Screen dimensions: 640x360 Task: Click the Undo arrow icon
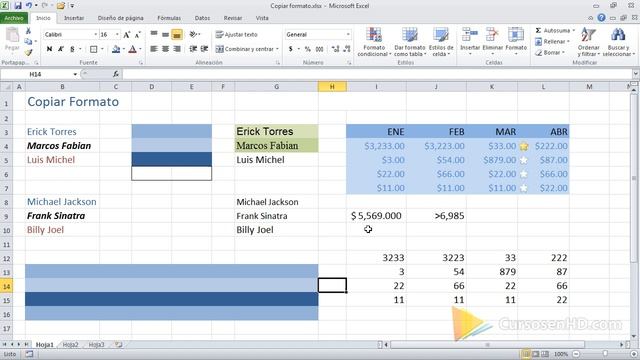[x=29, y=6]
